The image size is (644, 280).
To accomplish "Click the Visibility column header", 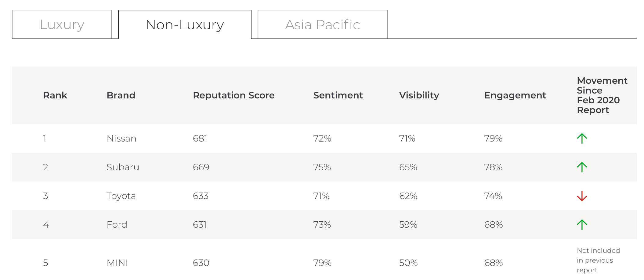I will tap(419, 95).
